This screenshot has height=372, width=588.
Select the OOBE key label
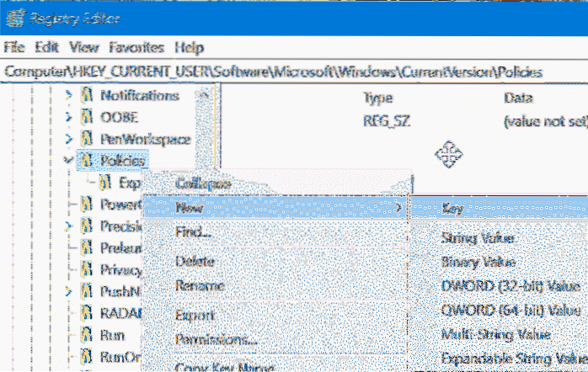tap(120, 117)
